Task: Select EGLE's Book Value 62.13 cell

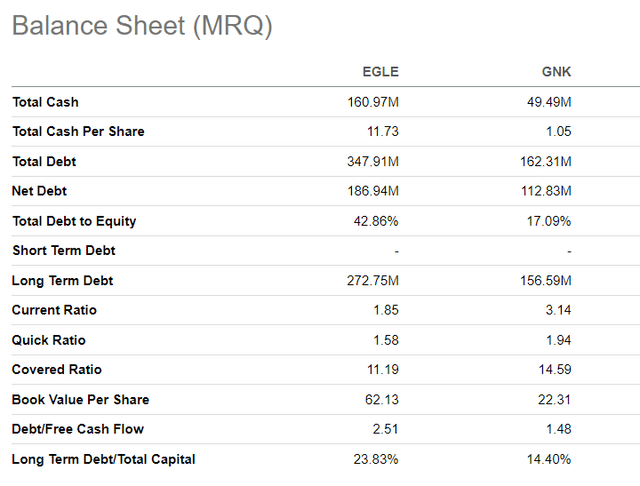Action: click(x=383, y=400)
